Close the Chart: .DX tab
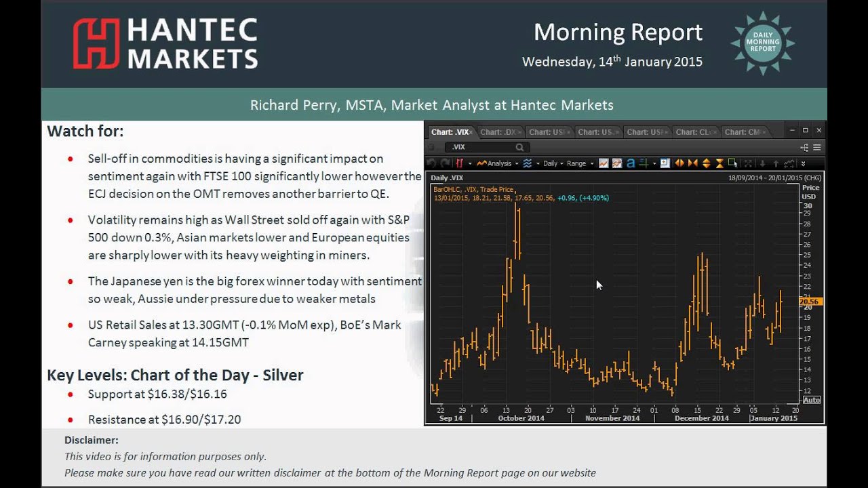 [x=519, y=132]
